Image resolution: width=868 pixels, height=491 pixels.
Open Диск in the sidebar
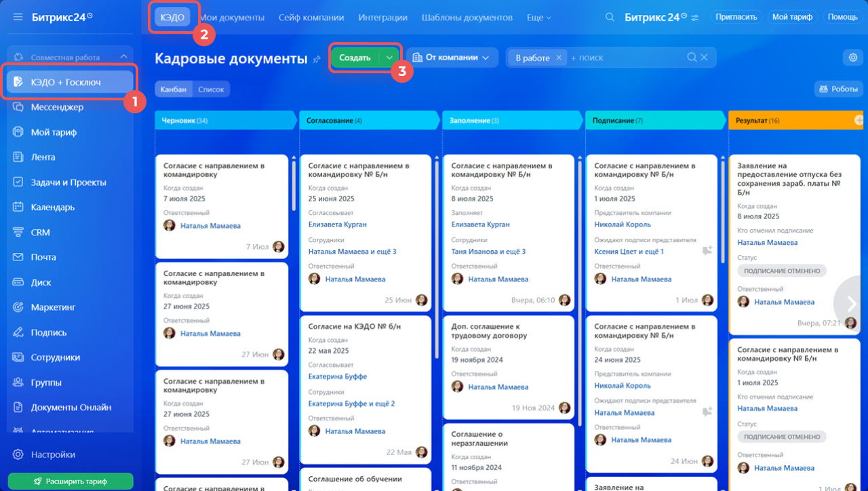[41, 282]
